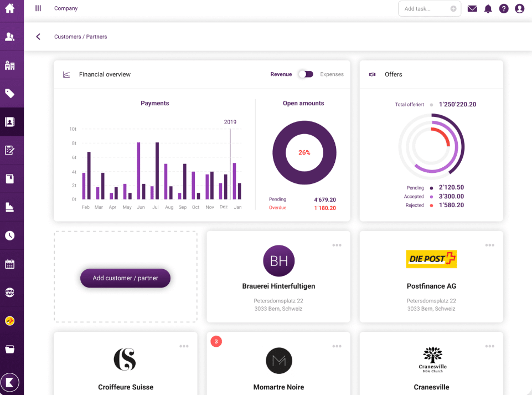
Task: Click the Accepted value 3'300.00
Action: tap(451, 196)
